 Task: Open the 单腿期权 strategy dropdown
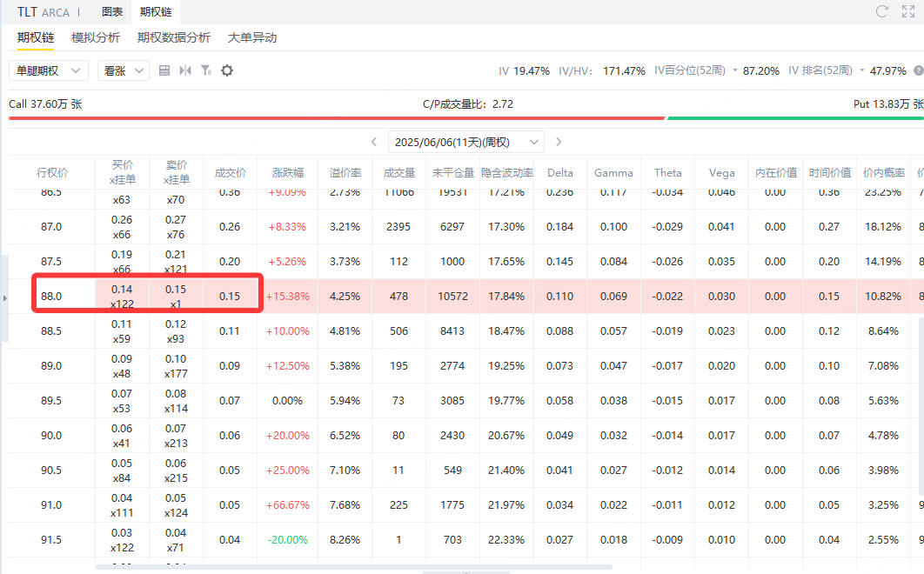49,70
